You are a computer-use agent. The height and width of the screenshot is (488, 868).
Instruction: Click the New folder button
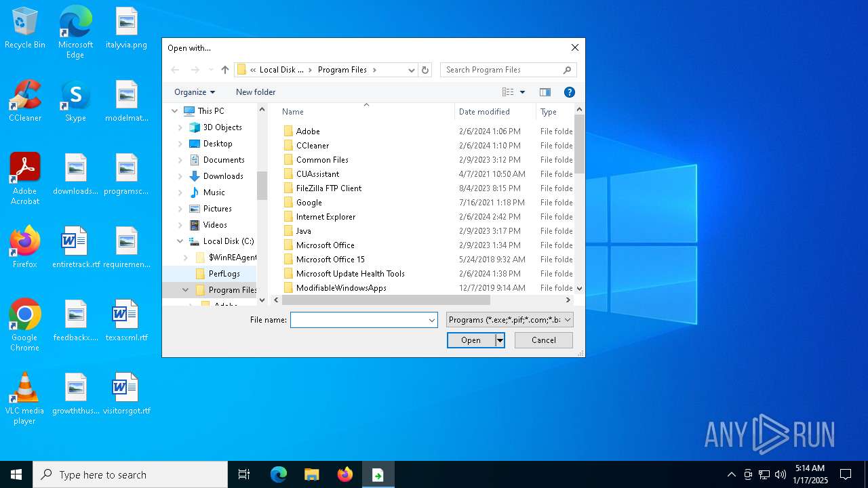coord(256,92)
